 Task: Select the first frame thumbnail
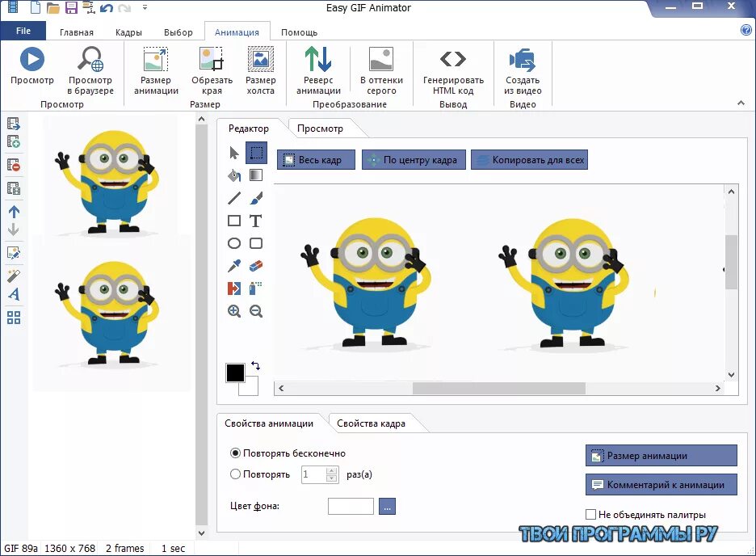(111, 175)
